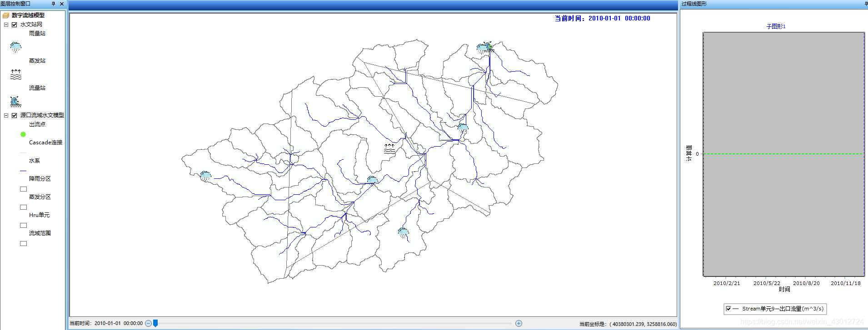This screenshot has width=868, height=330.
Task: Toggle Stream单元9 legend checkbox
Action: (728, 309)
